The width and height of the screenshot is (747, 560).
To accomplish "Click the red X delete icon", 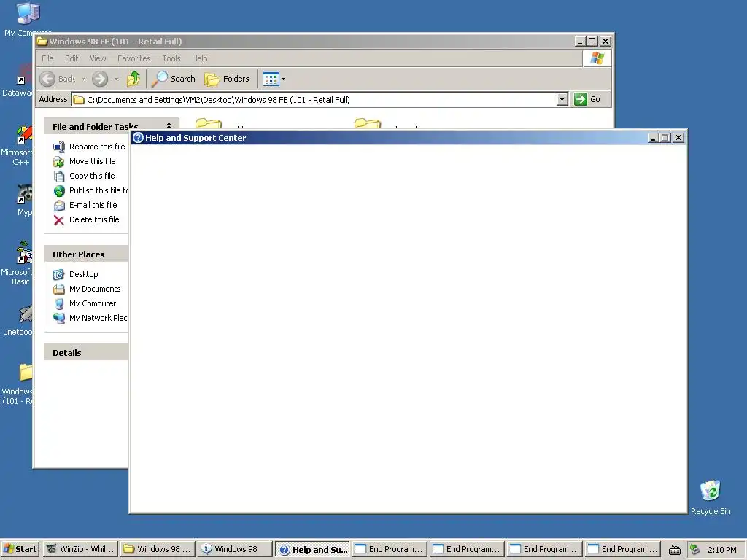I will point(58,220).
